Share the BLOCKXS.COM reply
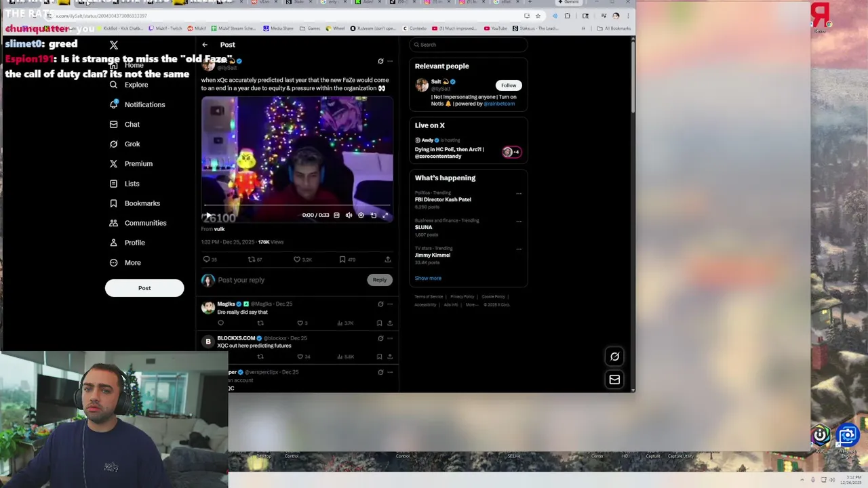868x488 pixels. click(389, 357)
